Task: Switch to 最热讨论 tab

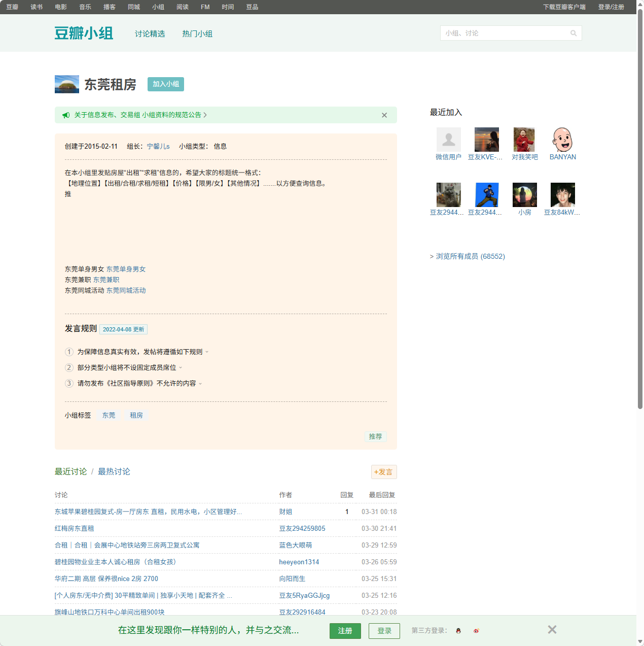Action: point(114,471)
